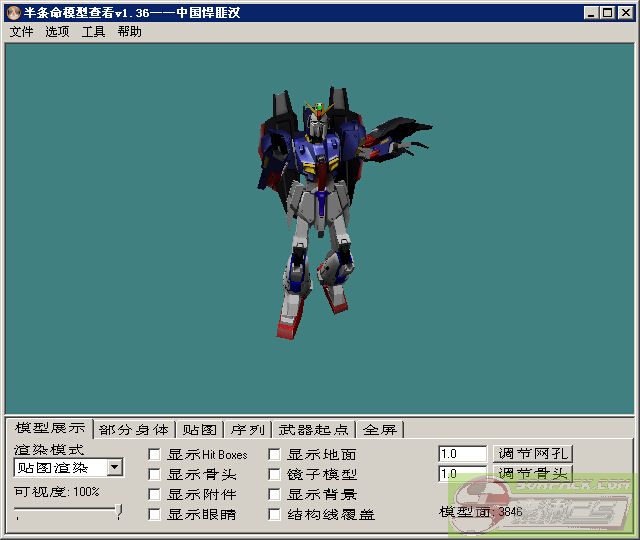Enable the 显示地面 checkbox
Viewport: 640px width, 540px height.
click(x=275, y=455)
